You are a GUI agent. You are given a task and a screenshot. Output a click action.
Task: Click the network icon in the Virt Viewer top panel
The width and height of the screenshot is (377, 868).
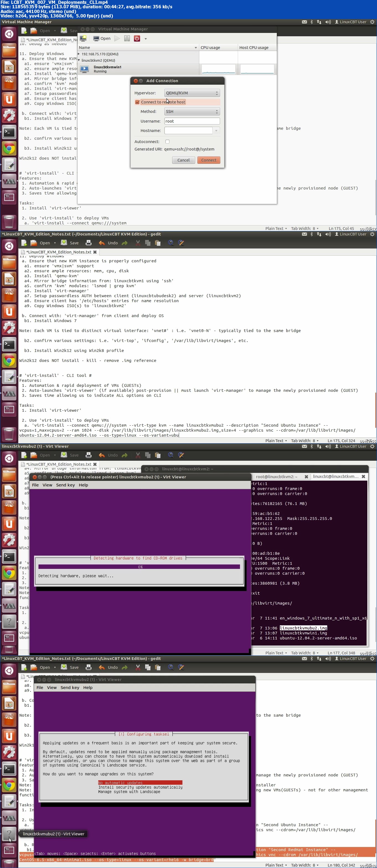[x=319, y=446]
